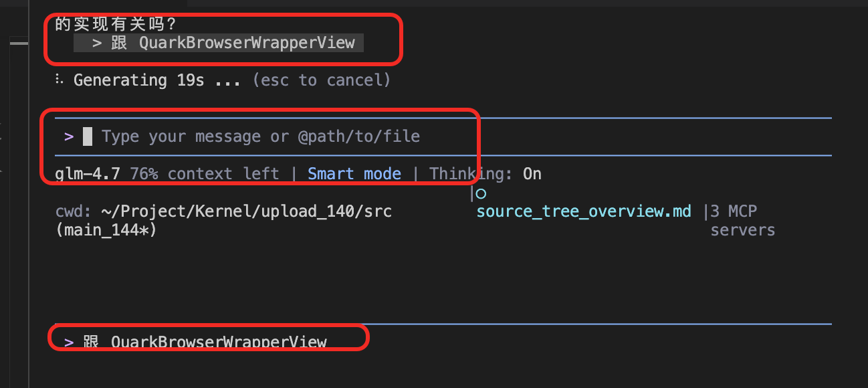Click the gray arrow before 跟 in highlighted message
Screen dimensions: 868x388
[97, 43]
